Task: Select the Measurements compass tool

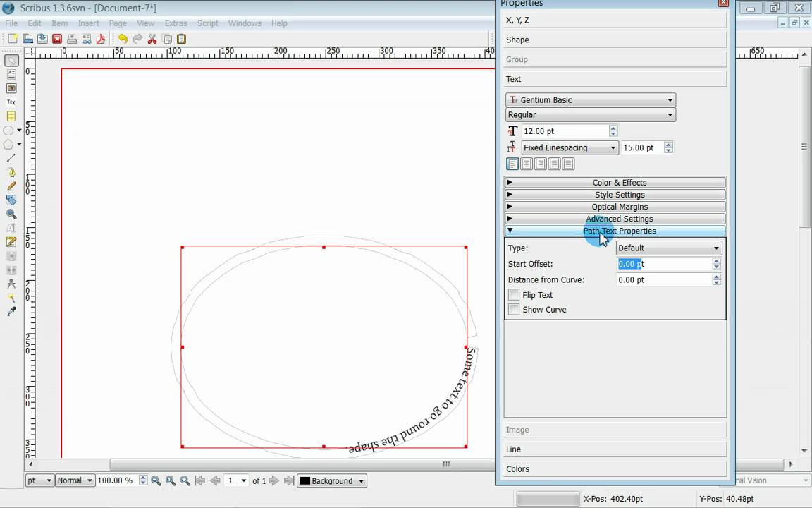Action: [11, 284]
